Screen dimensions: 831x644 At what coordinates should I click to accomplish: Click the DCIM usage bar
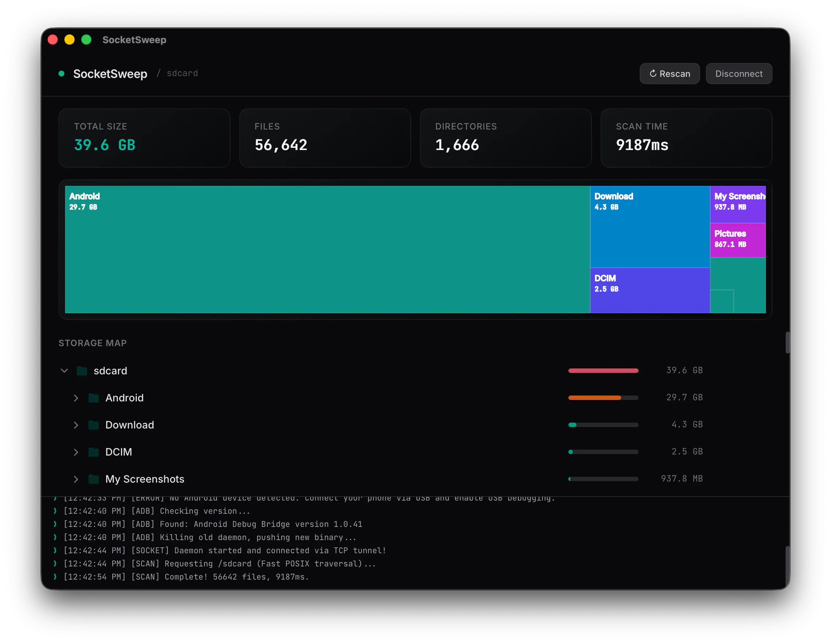(x=603, y=452)
